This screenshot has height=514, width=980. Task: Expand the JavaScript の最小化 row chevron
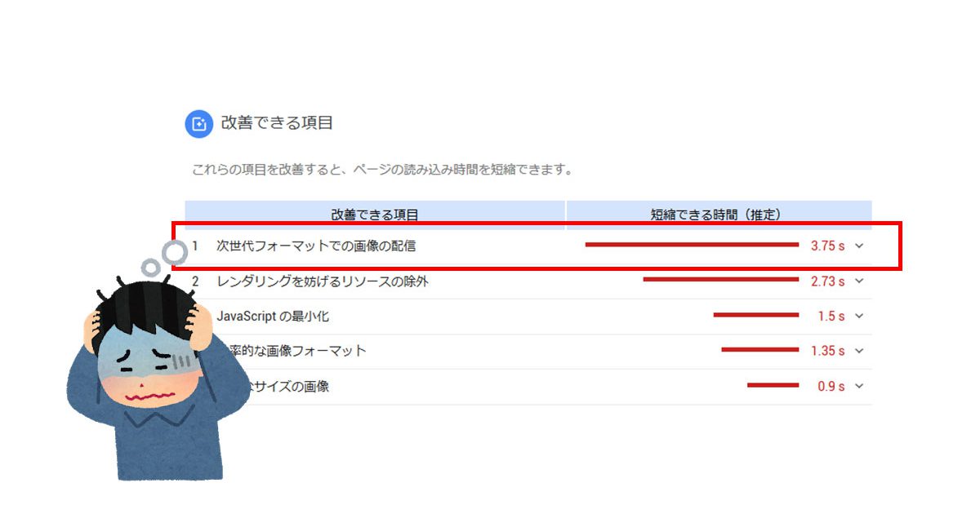pos(859,316)
